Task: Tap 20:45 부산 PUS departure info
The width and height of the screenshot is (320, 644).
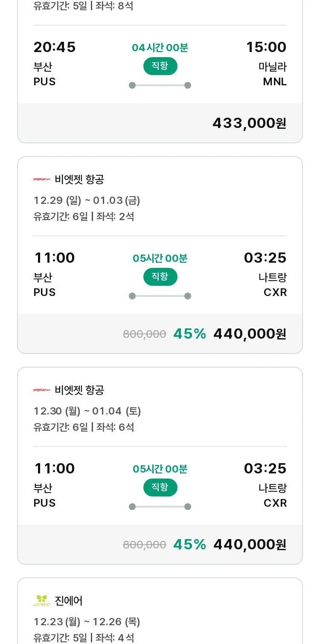Action: point(55,64)
